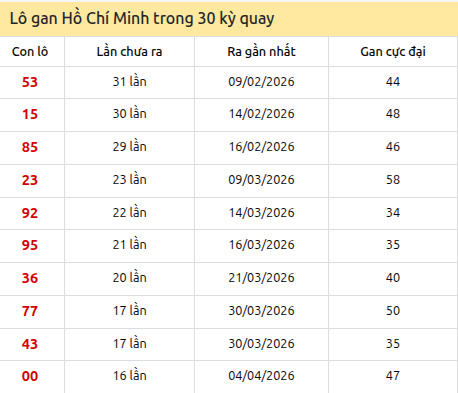Click Gan cực đại value 44
Screen dimensions: 458x393
tap(393, 82)
